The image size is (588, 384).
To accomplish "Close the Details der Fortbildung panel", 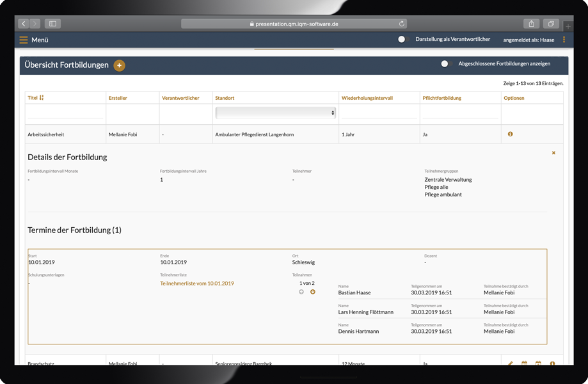I will pos(553,152).
